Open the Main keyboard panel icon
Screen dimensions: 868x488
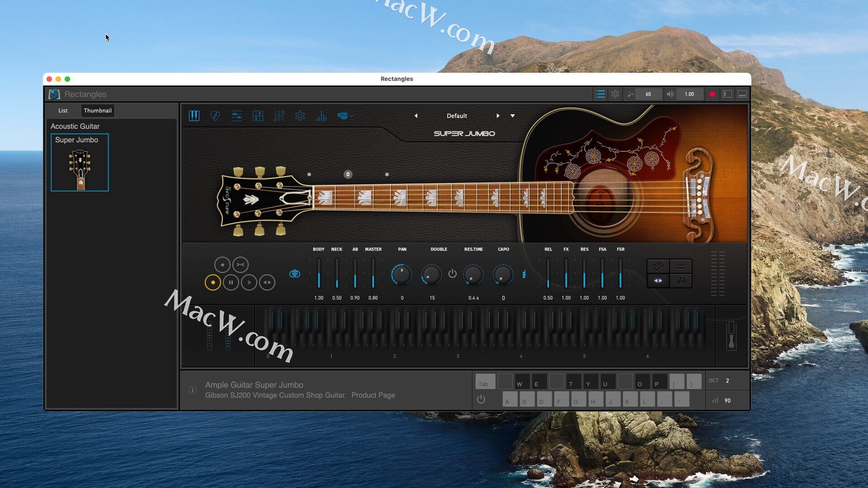click(x=194, y=116)
